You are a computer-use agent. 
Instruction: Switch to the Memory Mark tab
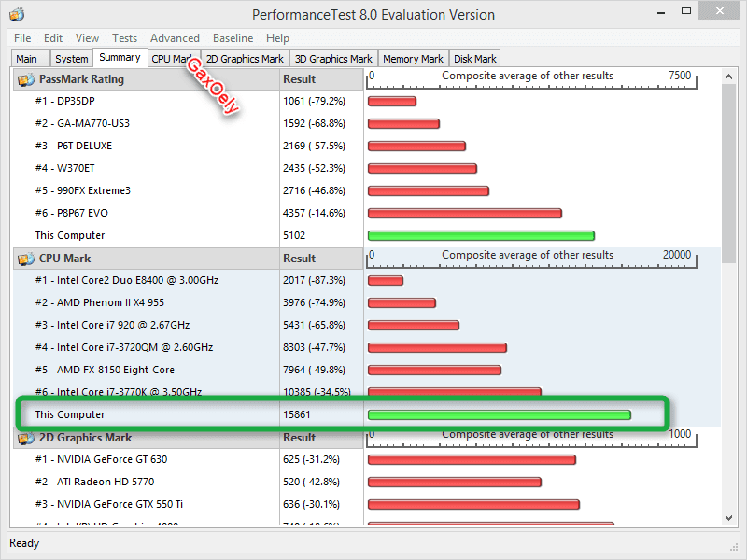[x=413, y=59]
